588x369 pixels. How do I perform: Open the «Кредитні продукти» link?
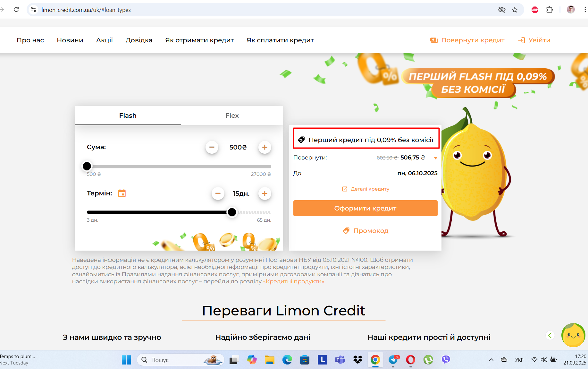(x=294, y=281)
